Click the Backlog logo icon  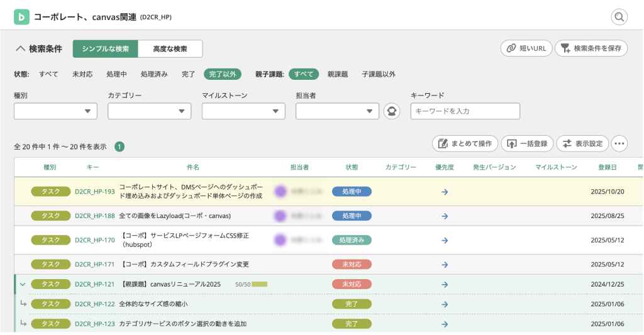pyautogui.click(x=21, y=17)
